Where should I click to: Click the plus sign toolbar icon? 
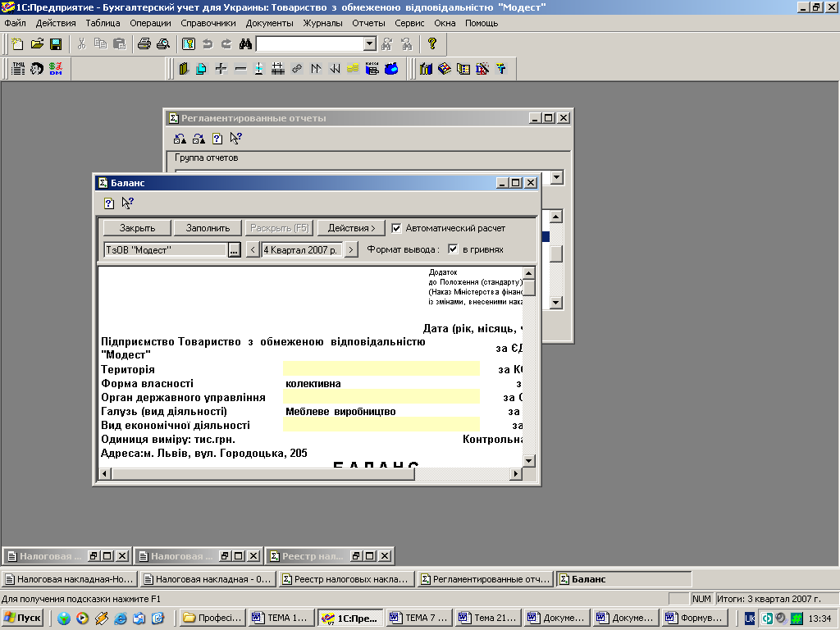click(221, 69)
